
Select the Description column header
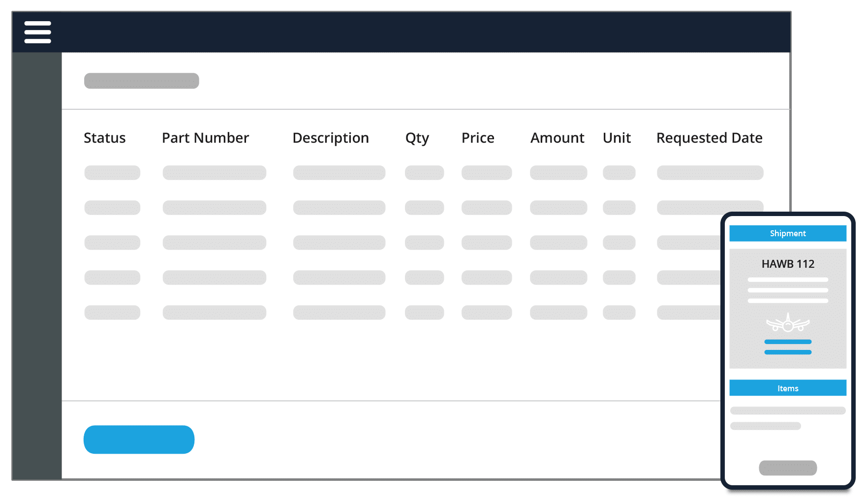pyautogui.click(x=330, y=138)
